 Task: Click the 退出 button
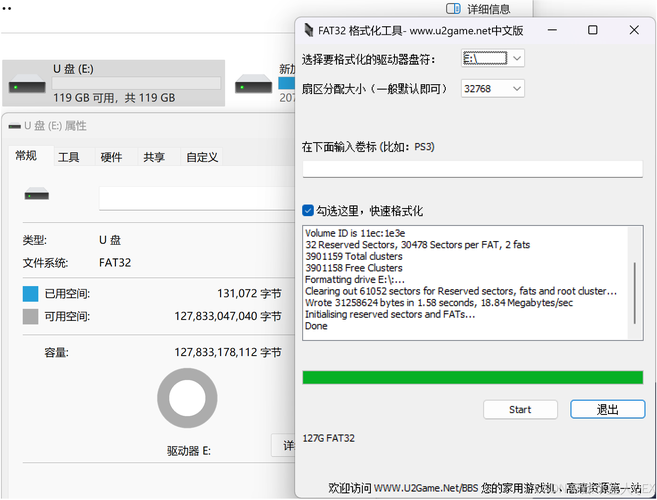[x=607, y=409]
